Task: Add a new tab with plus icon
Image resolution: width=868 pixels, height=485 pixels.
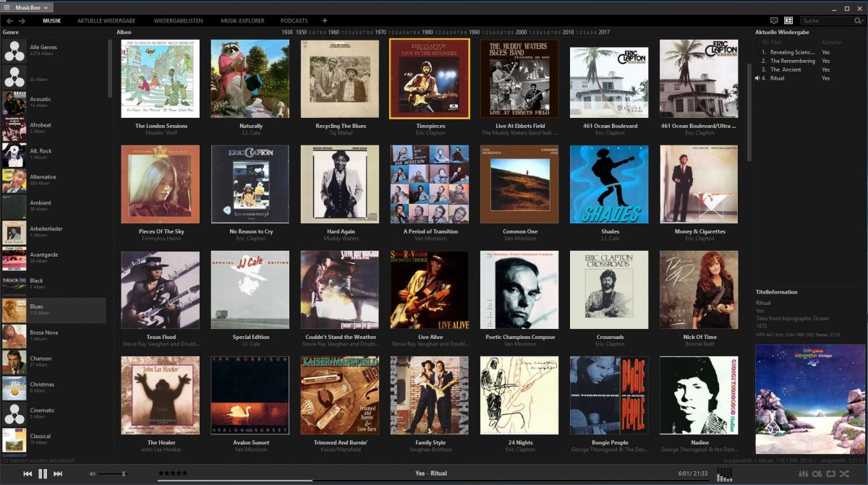Action: pyautogui.click(x=325, y=21)
